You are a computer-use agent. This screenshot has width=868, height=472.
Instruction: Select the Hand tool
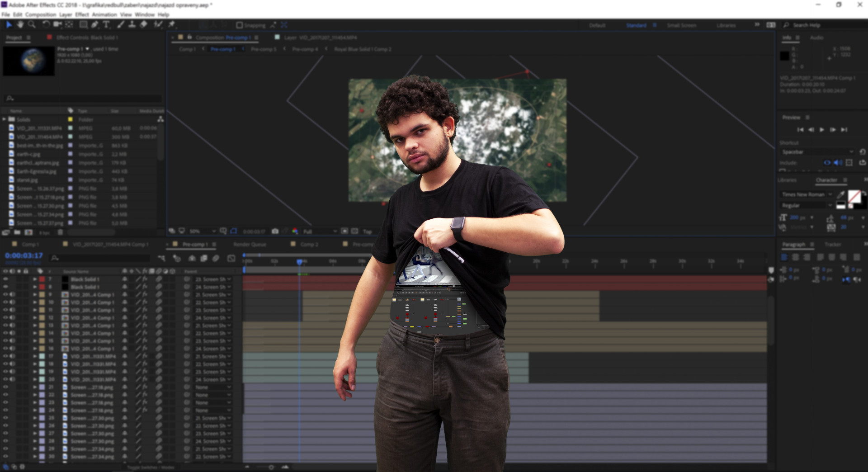(20, 24)
